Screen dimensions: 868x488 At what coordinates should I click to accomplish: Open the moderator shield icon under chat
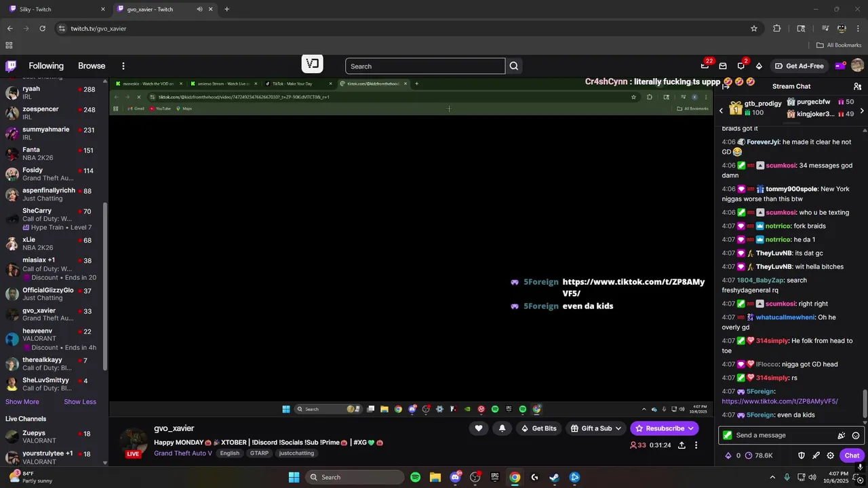[801, 455]
